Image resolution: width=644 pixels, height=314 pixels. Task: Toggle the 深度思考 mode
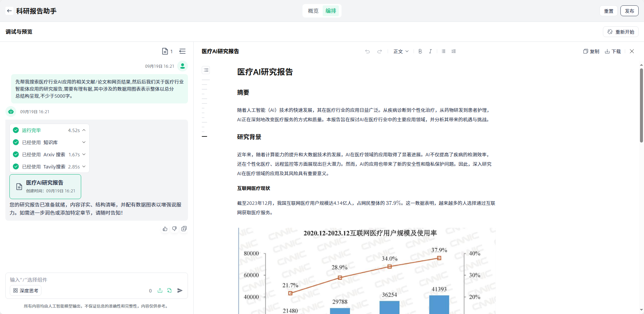(26, 290)
